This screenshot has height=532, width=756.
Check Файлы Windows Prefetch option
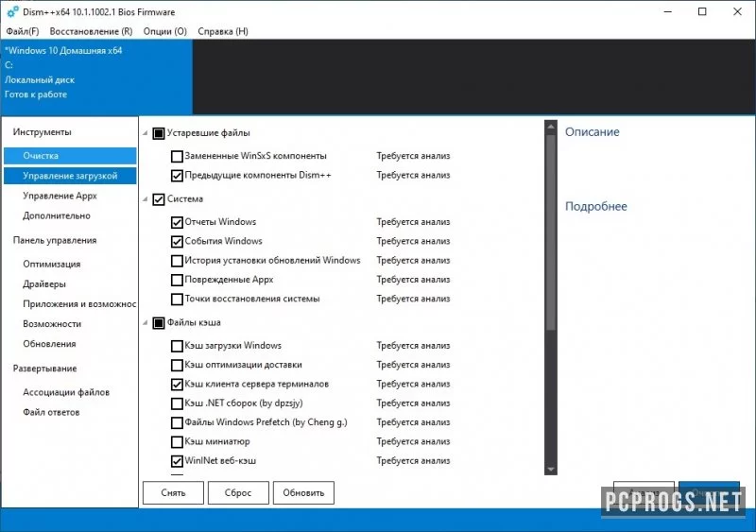tap(177, 422)
